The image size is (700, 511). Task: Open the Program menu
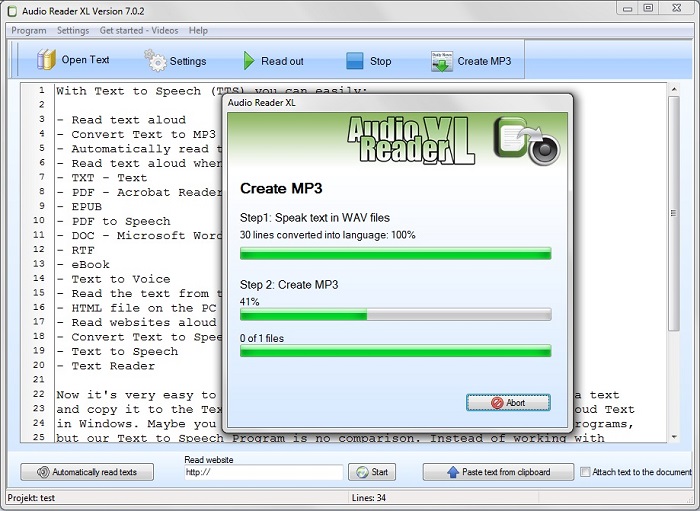pyautogui.click(x=29, y=30)
